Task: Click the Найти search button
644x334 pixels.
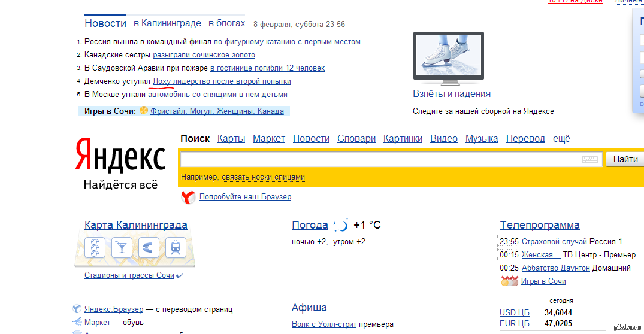Action: [625, 159]
